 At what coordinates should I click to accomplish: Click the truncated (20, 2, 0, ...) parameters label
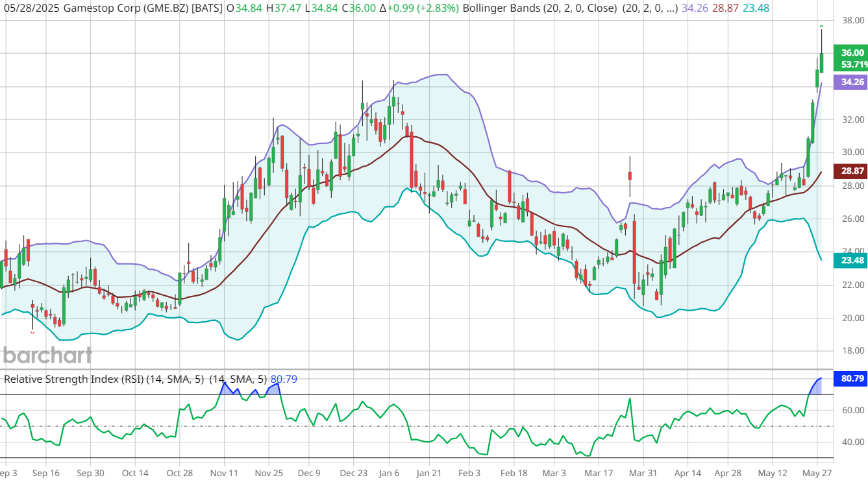pos(650,8)
